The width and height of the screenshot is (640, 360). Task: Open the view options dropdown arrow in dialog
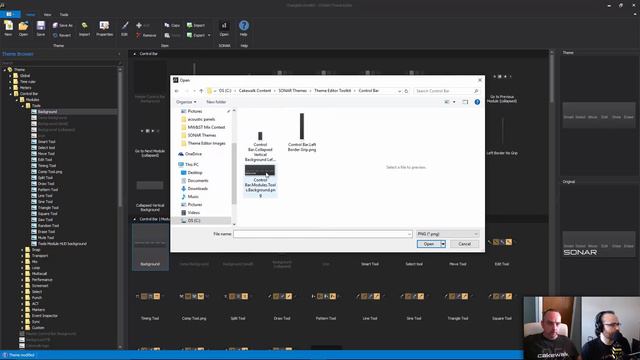pyautogui.click(x=454, y=102)
